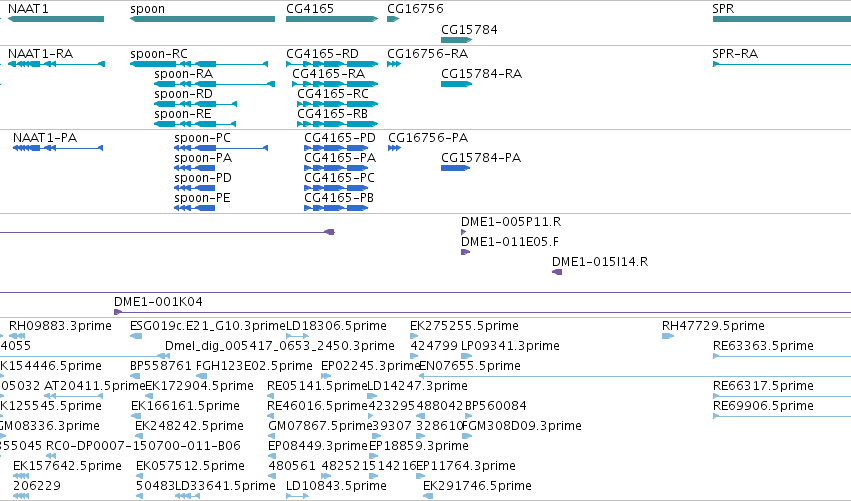Click the CG16756-PA protein label
Image resolution: width=851 pixels, height=501 pixels.
428,138
